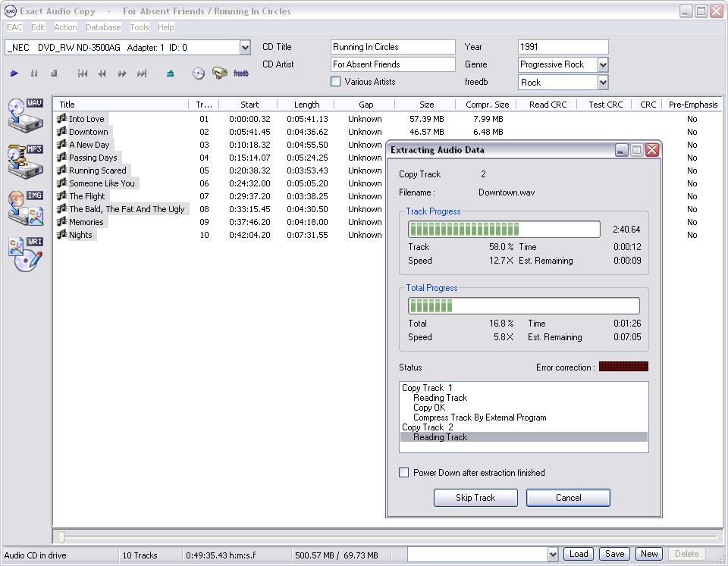Jump to previous track

[x=83, y=73]
